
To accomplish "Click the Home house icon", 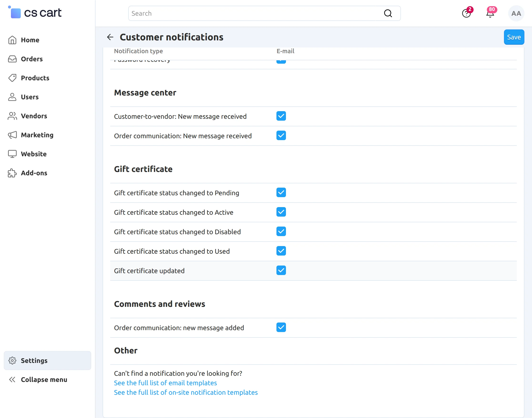I will (x=12, y=40).
